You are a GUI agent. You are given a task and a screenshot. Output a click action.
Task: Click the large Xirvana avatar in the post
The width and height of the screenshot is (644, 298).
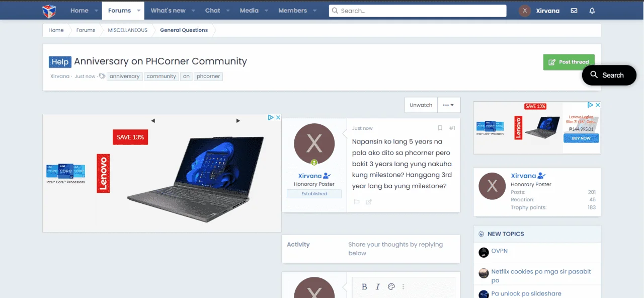314,143
